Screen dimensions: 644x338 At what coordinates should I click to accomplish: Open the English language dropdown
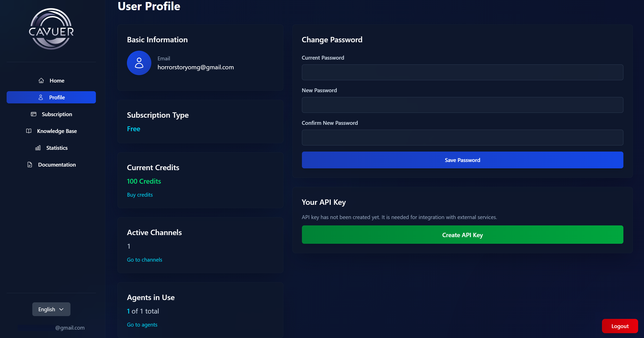tap(51, 309)
